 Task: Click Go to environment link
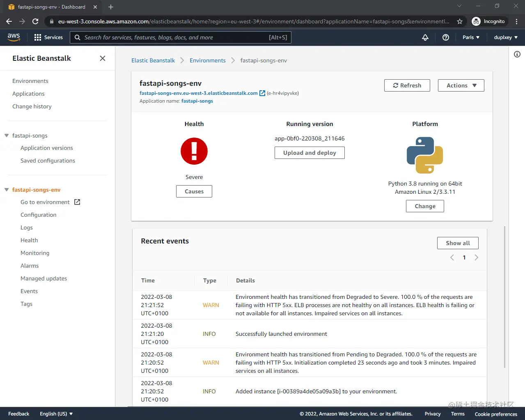(x=45, y=202)
